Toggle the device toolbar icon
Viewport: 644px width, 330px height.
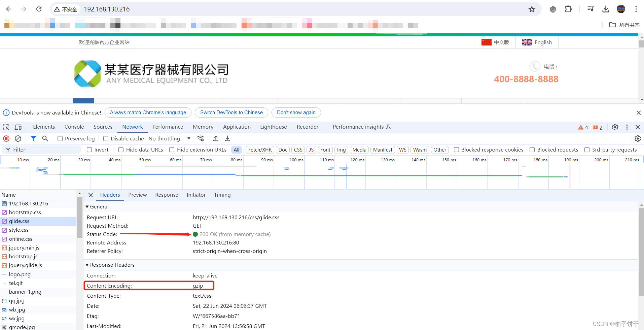click(18, 127)
